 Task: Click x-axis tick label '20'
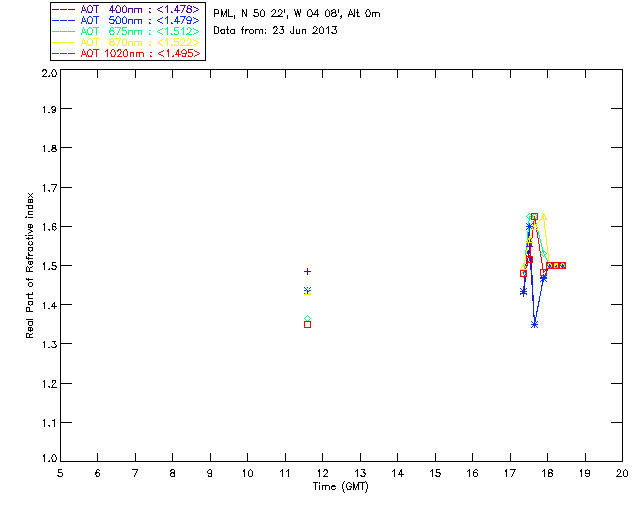tap(622, 474)
